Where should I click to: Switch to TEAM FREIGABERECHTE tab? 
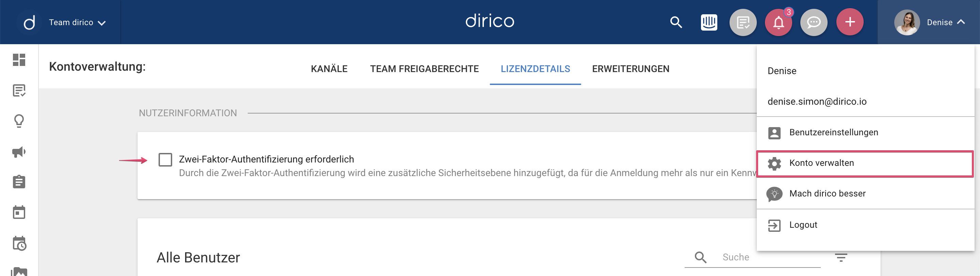(x=424, y=69)
